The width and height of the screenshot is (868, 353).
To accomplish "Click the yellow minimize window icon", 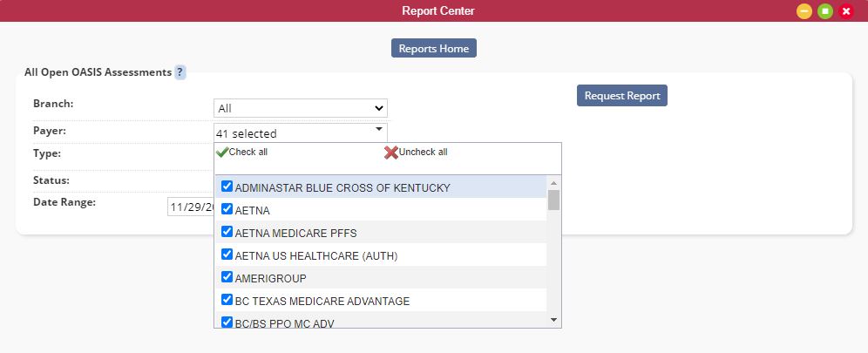I will [x=804, y=11].
